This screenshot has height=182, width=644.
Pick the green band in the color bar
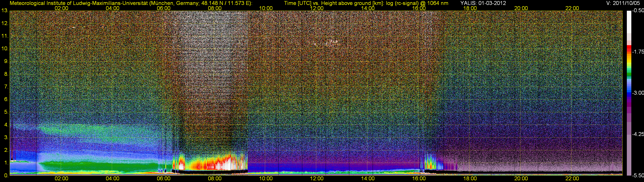pyautogui.click(x=629, y=73)
